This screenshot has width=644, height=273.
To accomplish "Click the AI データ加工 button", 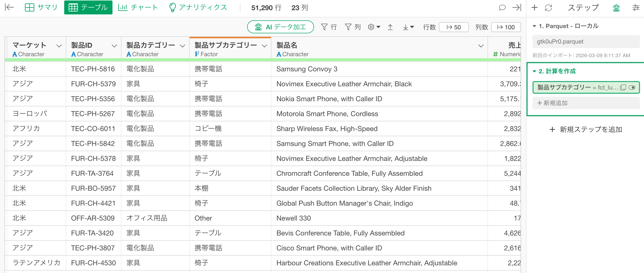I will pyautogui.click(x=280, y=27).
